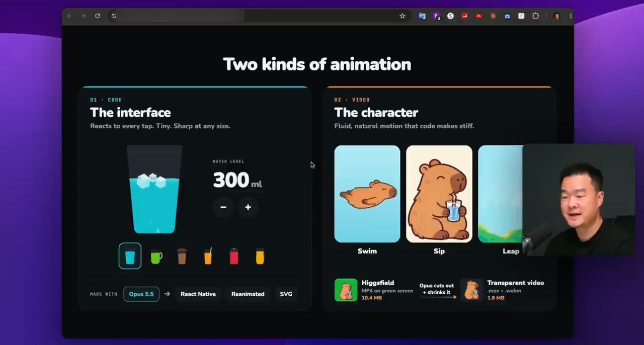The image size is (644, 345).
Task: Open the blue camera screenshot extension
Action: coord(507,16)
